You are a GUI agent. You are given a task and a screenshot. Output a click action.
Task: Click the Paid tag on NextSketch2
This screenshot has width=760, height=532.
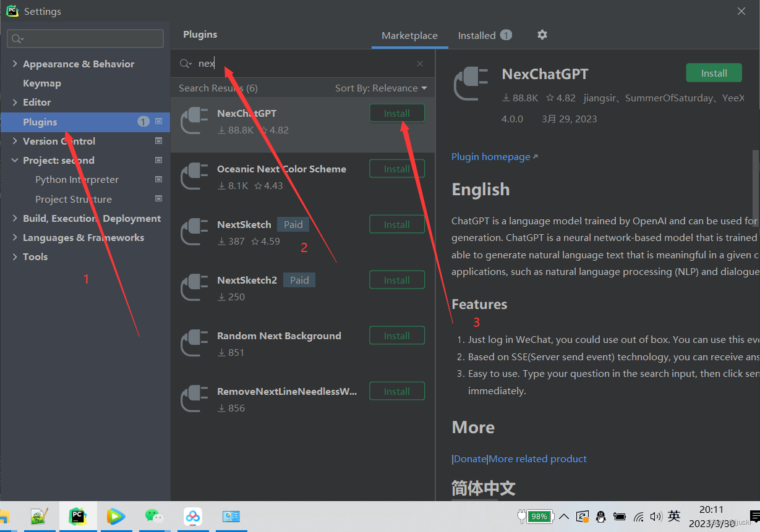tap(299, 280)
